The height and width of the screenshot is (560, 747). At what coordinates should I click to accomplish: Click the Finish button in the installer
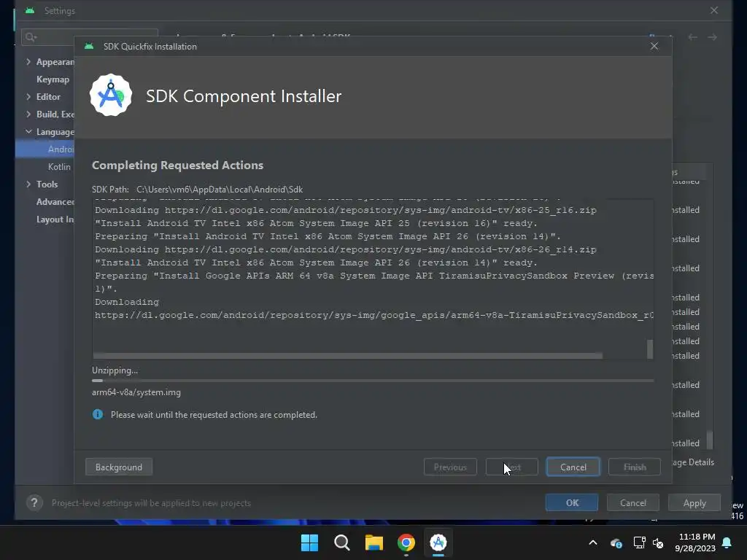[635, 467]
